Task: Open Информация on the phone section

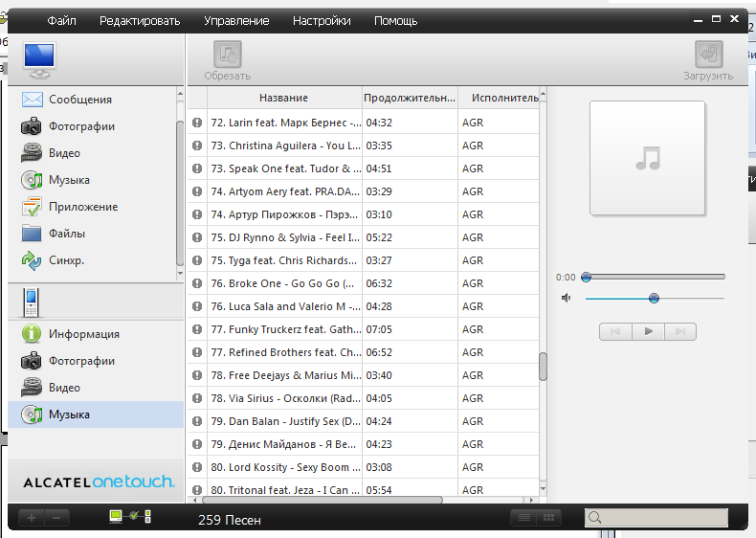Action: point(84,334)
